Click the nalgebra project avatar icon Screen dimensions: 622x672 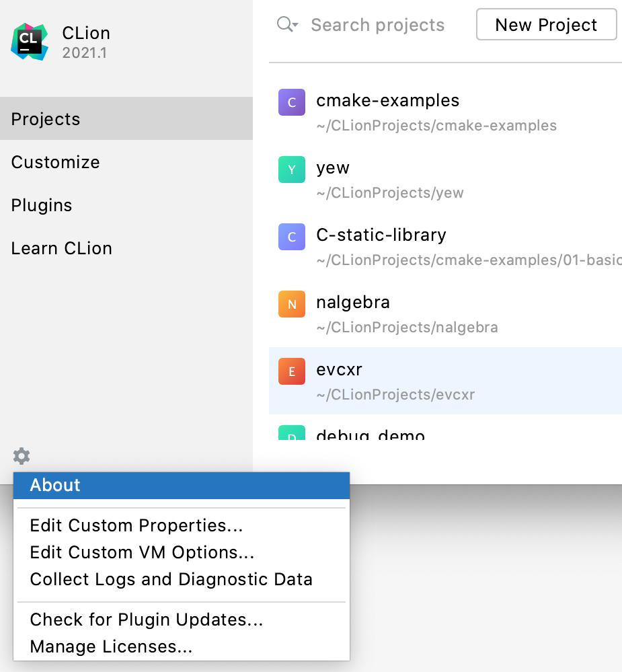click(291, 304)
